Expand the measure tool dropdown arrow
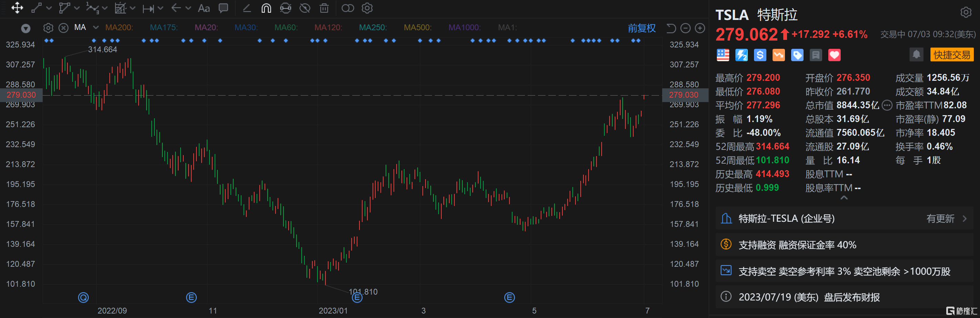Image resolution: width=980 pixels, height=318 pixels. click(x=160, y=8)
